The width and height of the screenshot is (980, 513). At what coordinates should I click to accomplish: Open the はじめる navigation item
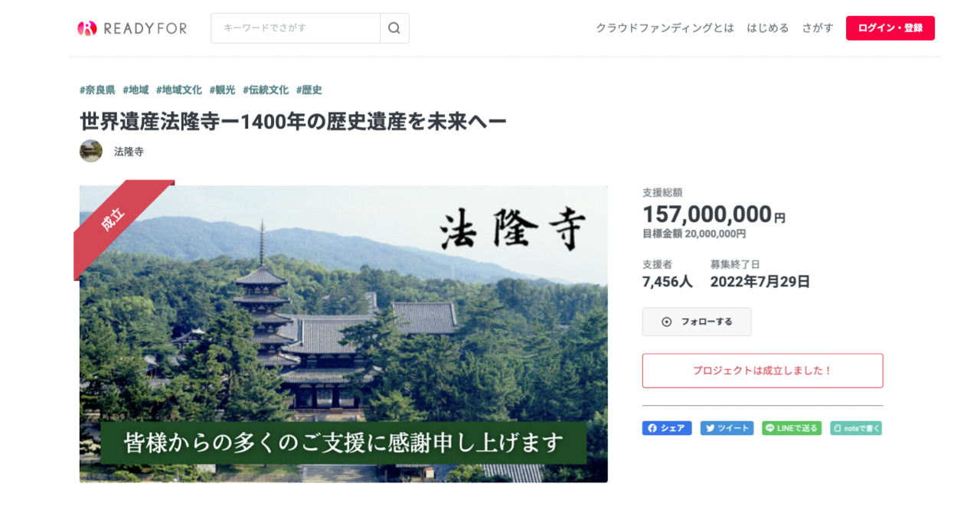[768, 28]
